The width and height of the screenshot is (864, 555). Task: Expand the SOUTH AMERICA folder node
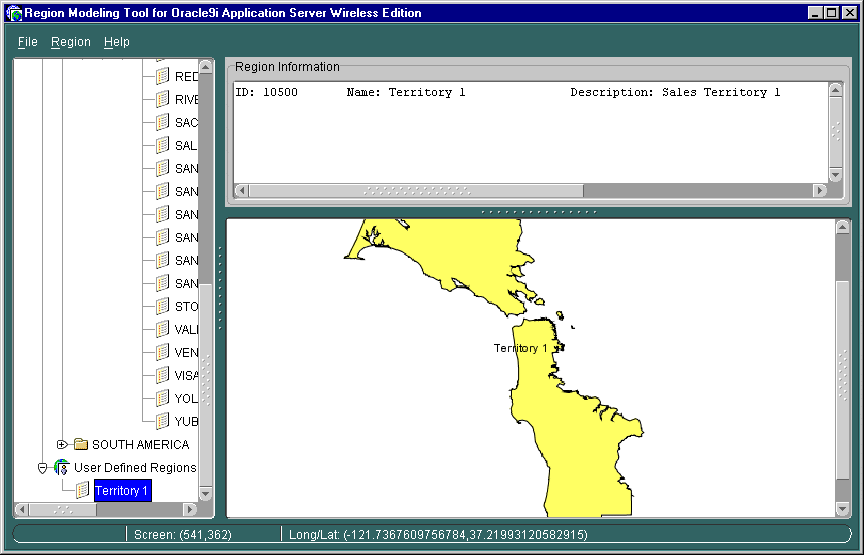point(62,444)
